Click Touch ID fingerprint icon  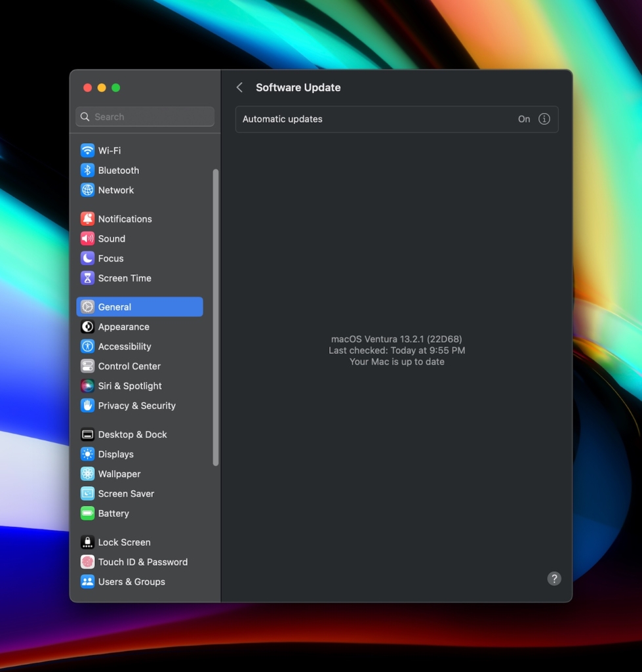[87, 562]
